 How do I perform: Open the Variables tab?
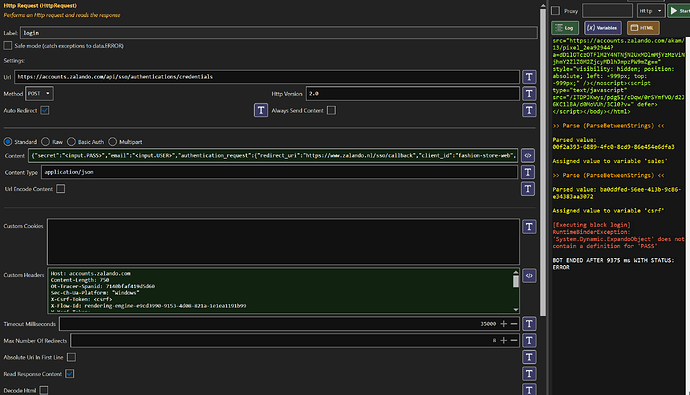[x=602, y=28]
